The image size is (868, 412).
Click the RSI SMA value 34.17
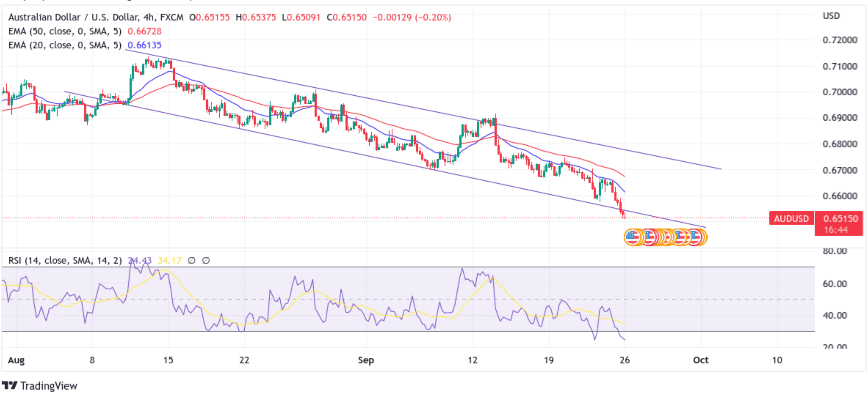(x=169, y=260)
